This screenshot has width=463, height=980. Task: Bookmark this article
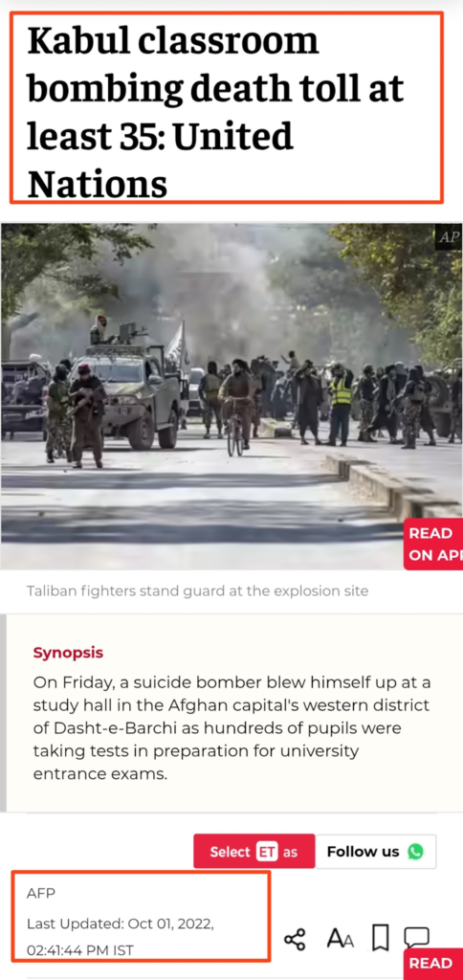point(381,938)
